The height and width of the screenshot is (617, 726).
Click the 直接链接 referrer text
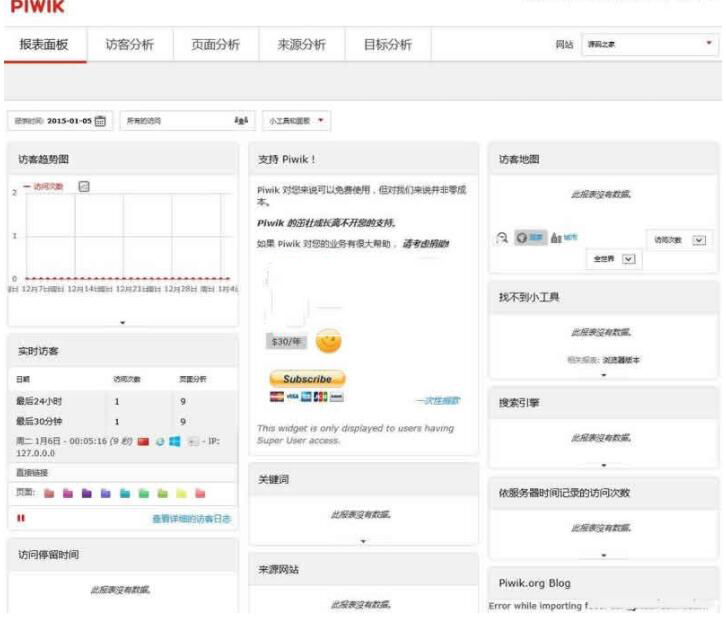[x=32, y=473]
